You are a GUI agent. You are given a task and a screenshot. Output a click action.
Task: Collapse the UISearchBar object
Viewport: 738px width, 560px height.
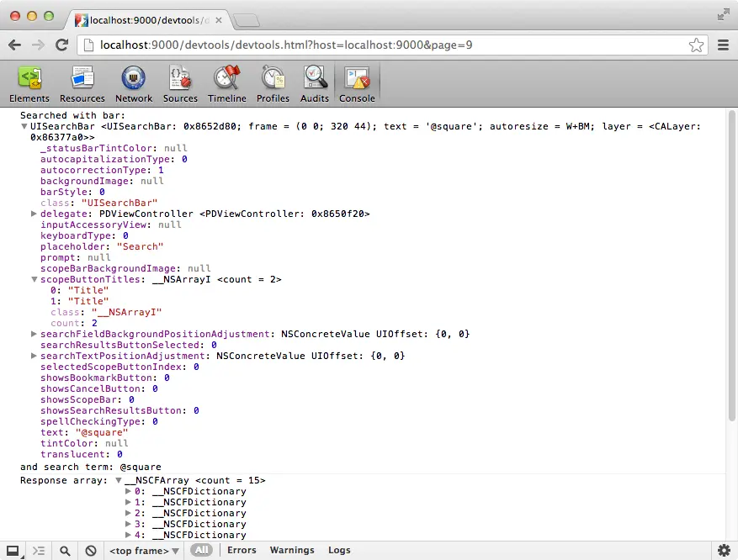24,126
